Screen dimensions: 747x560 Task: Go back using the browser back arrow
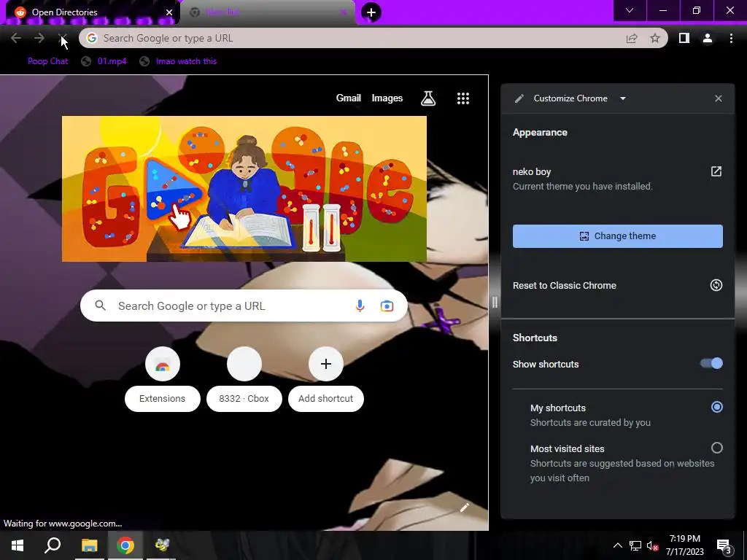[x=16, y=38]
